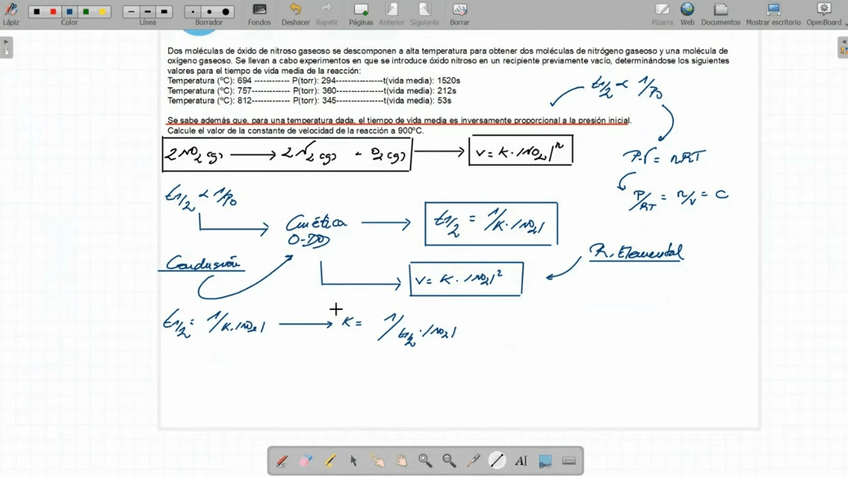The width and height of the screenshot is (848, 477).
Task: Select the blue pen color
Action: [69, 11]
